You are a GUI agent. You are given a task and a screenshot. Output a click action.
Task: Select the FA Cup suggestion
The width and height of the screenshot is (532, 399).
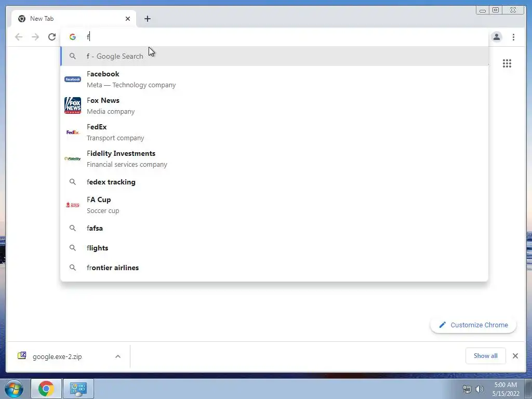pyautogui.click(x=274, y=205)
